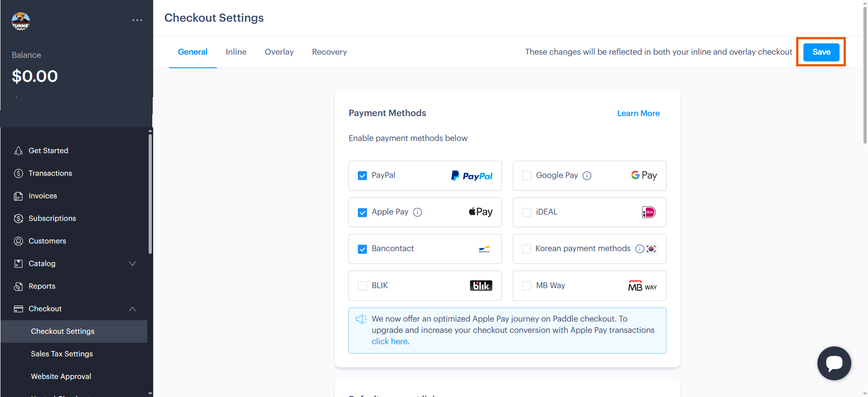The width and height of the screenshot is (868, 397).
Task: Go to Get Started
Action: (48, 151)
